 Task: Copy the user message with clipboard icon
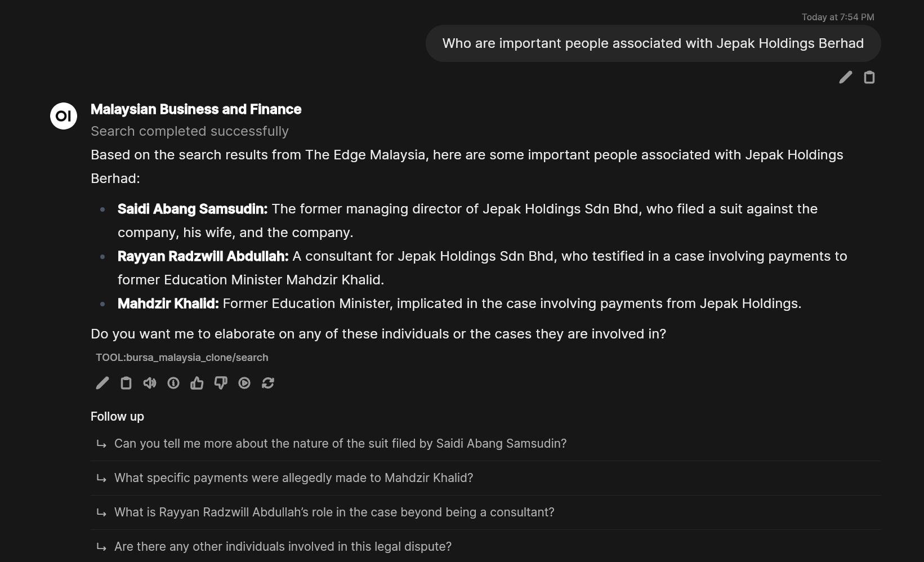869,77
